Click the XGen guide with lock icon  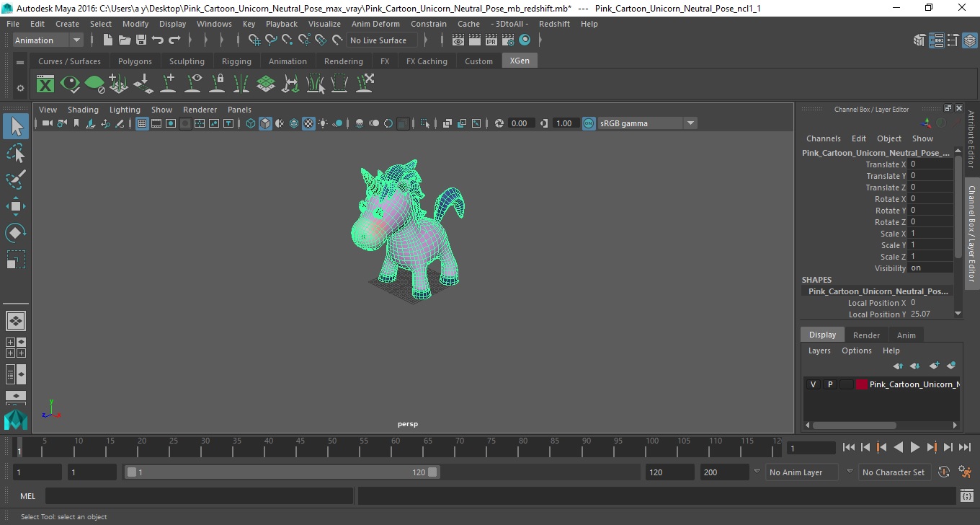pyautogui.click(x=217, y=84)
